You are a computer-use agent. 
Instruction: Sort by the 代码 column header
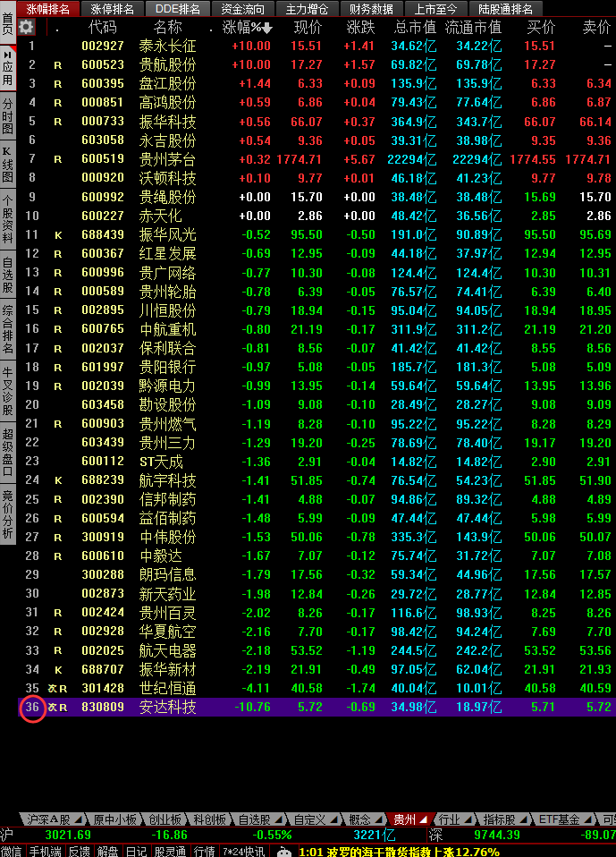click(103, 28)
